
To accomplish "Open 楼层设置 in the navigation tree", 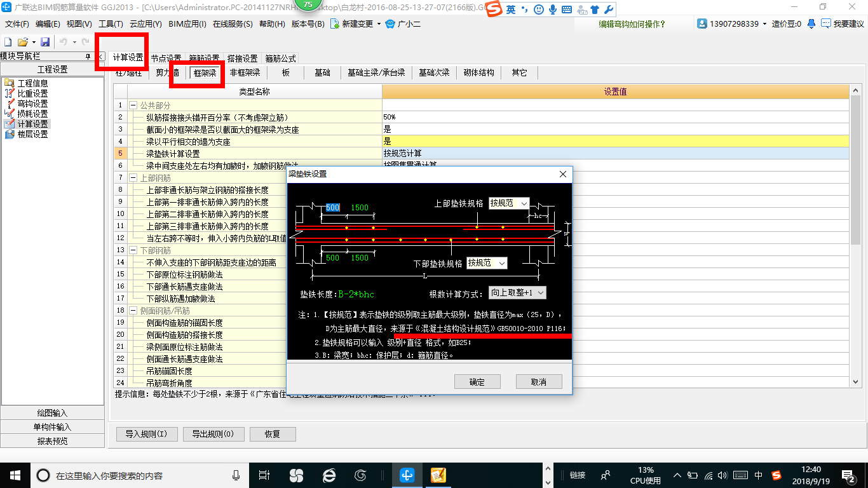I will pyautogui.click(x=32, y=134).
